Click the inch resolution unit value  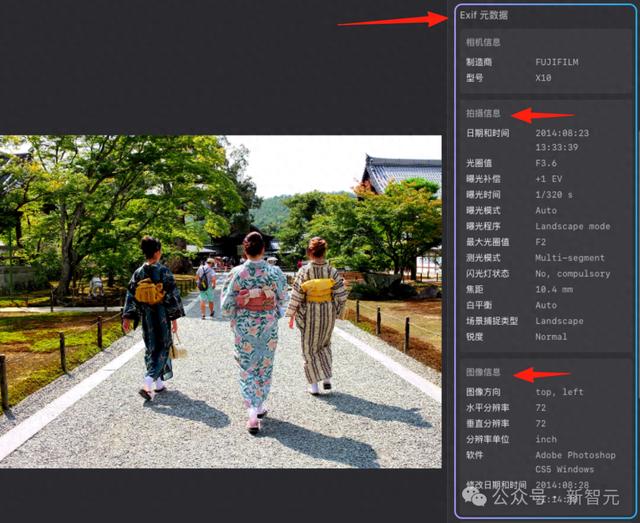pyautogui.click(x=546, y=439)
